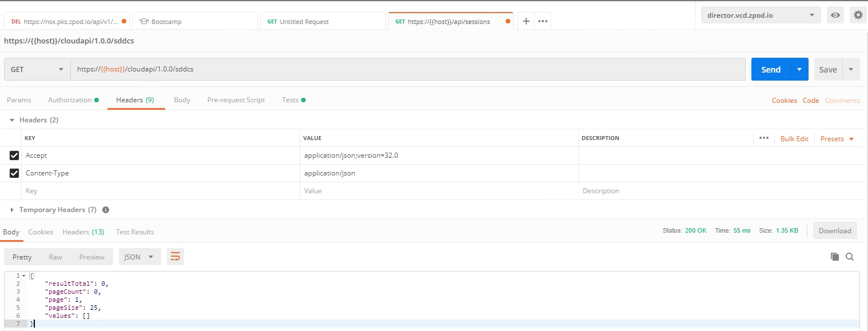
Task: Open the tab options ellipsis menu
Action: [x=543, y=21]
